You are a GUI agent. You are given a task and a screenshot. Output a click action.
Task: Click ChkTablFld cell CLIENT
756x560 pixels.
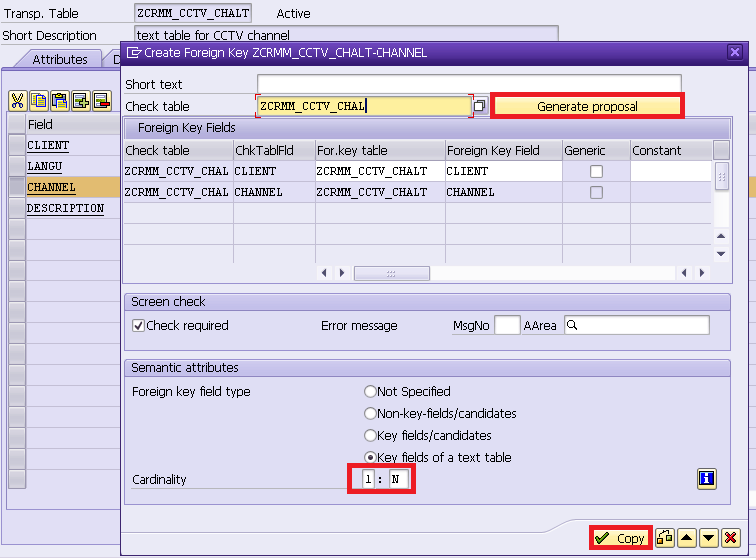tap(274, 171)
